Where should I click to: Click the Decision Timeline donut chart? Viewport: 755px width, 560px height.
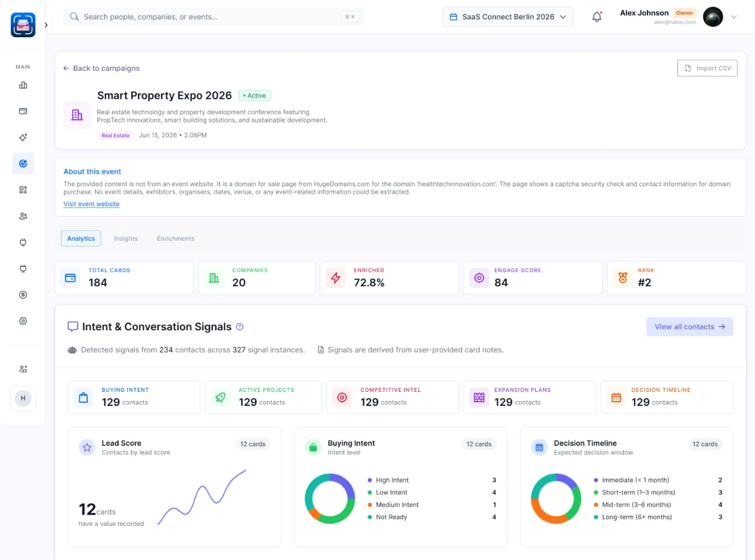click(555, 498)
